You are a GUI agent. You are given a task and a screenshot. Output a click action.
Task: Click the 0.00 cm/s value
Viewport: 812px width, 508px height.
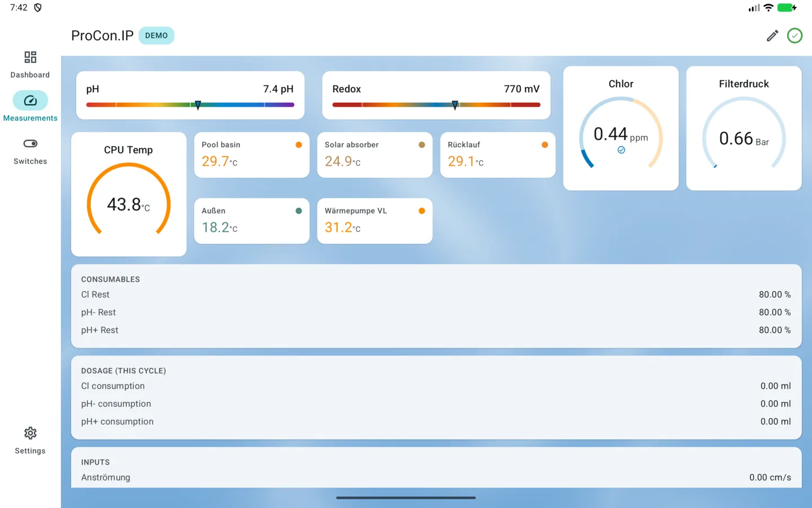click(770, 478)
